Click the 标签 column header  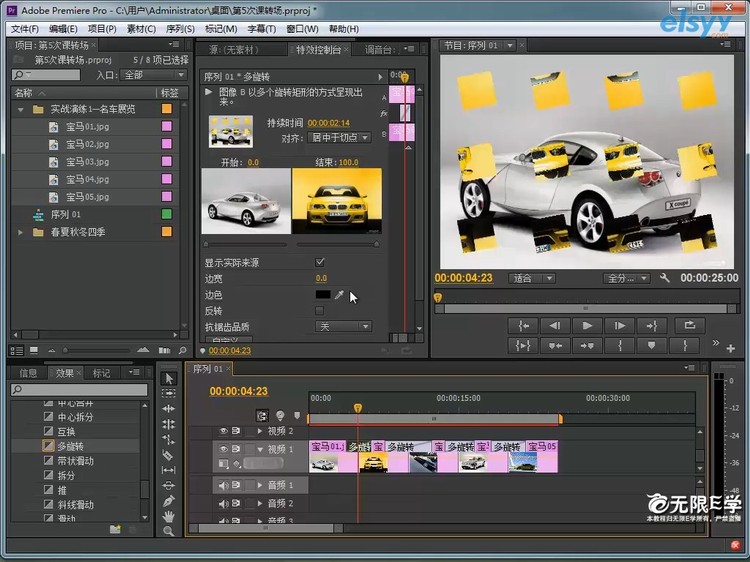[169, 93]
